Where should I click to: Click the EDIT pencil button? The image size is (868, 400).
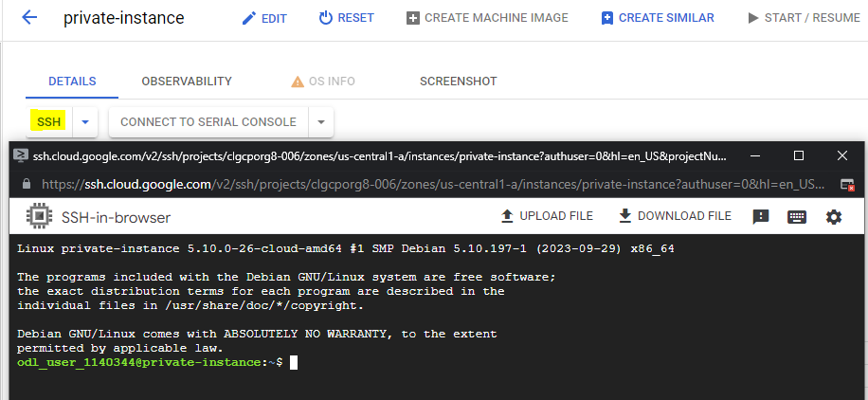264,18
